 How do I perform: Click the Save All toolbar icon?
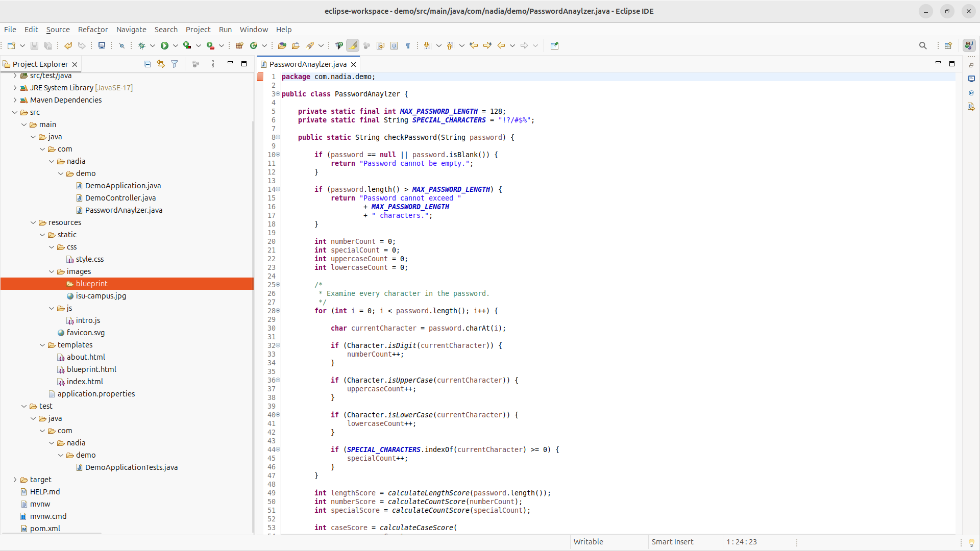(x=48, y=46)
